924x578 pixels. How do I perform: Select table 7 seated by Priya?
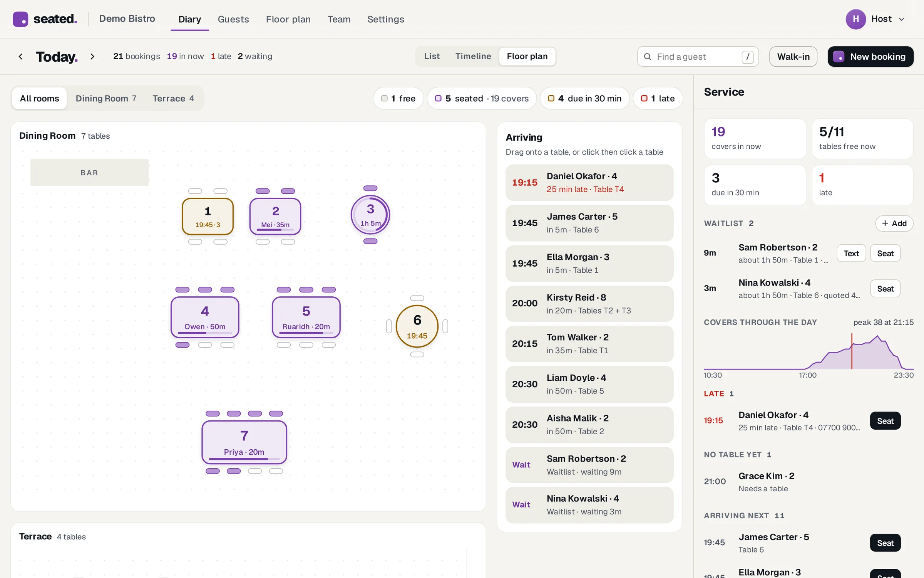coord(244,442)
